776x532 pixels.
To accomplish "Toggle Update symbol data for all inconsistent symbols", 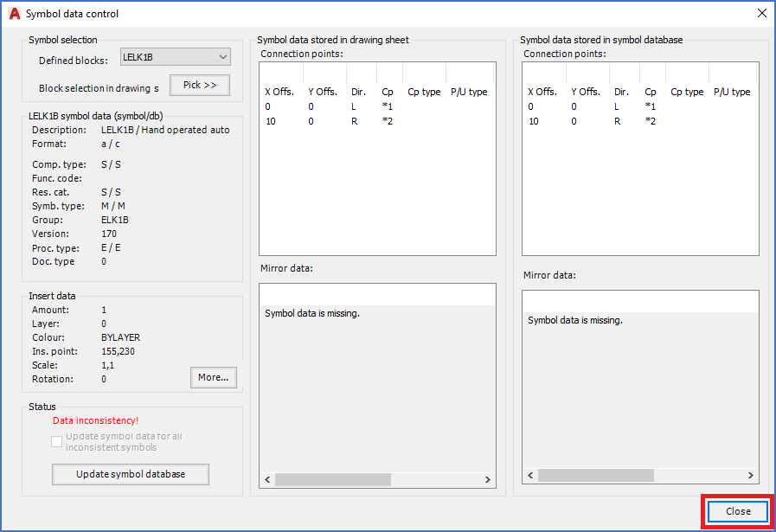I will tap(57, 441).
